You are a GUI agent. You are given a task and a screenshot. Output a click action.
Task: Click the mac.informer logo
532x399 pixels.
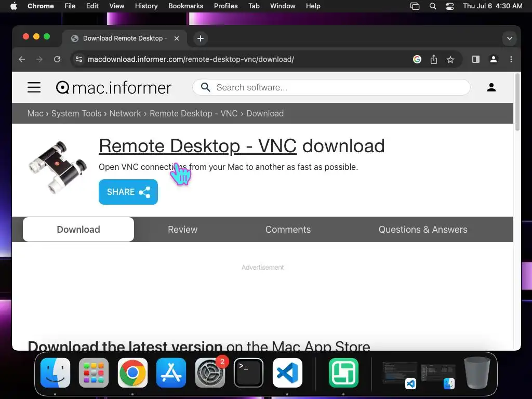click(x=114, y=87)
